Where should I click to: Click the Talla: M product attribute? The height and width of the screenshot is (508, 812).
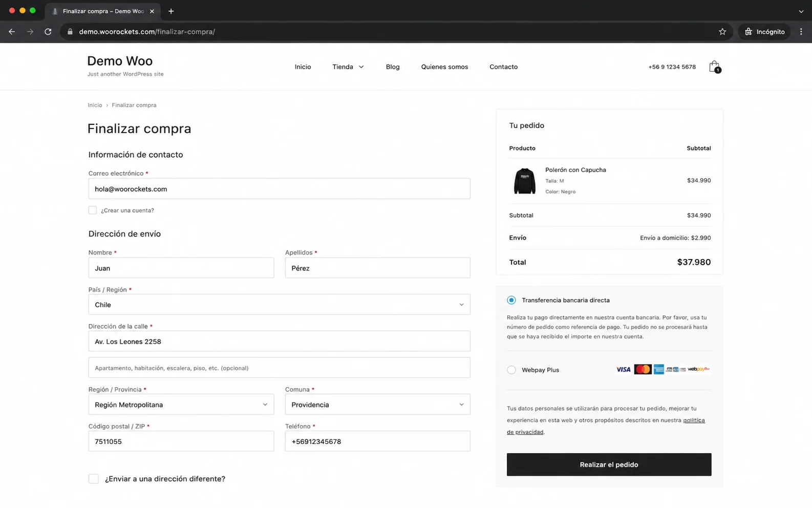tap(554, 181)
